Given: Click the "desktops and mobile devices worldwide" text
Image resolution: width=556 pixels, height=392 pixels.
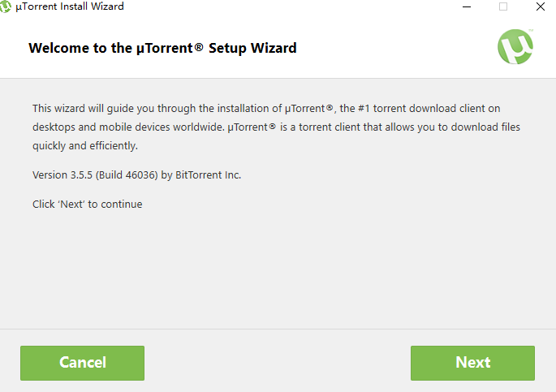Looking at the screenshot, I should [127, 127].
